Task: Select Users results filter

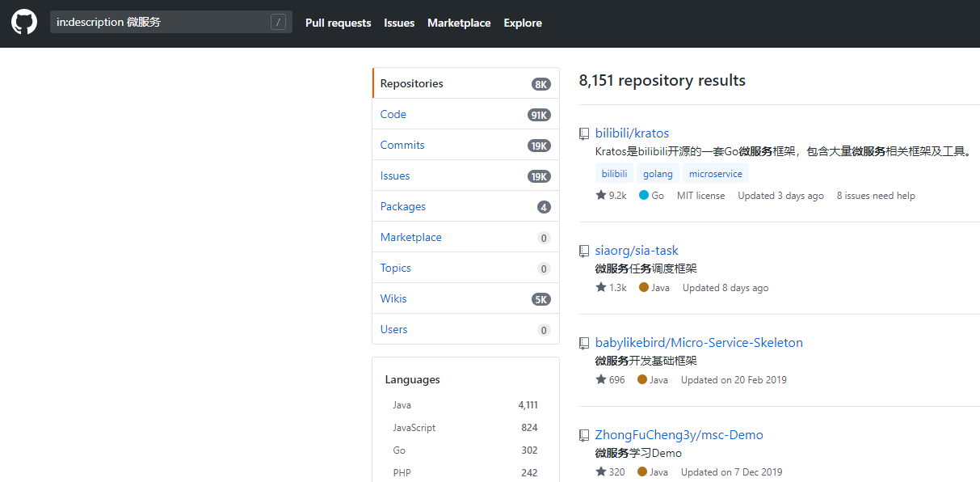Action: (x=465, y=329)
